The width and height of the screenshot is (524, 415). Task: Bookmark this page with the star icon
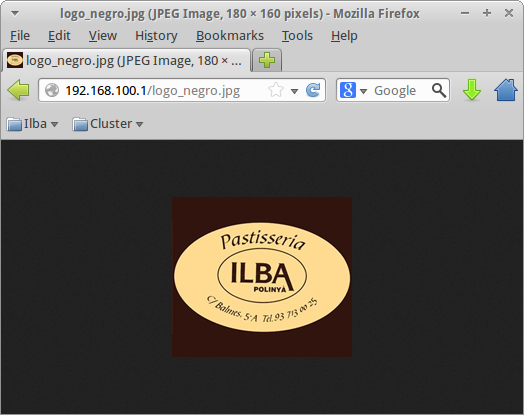pyautogui.click(x=276, y=90)
